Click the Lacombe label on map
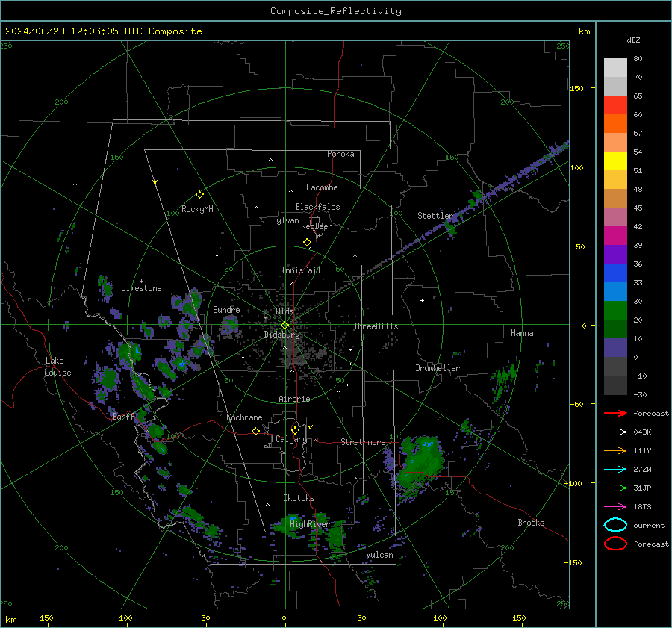The height and width of the screenshot is (628, 672). (x=322, y=187)
